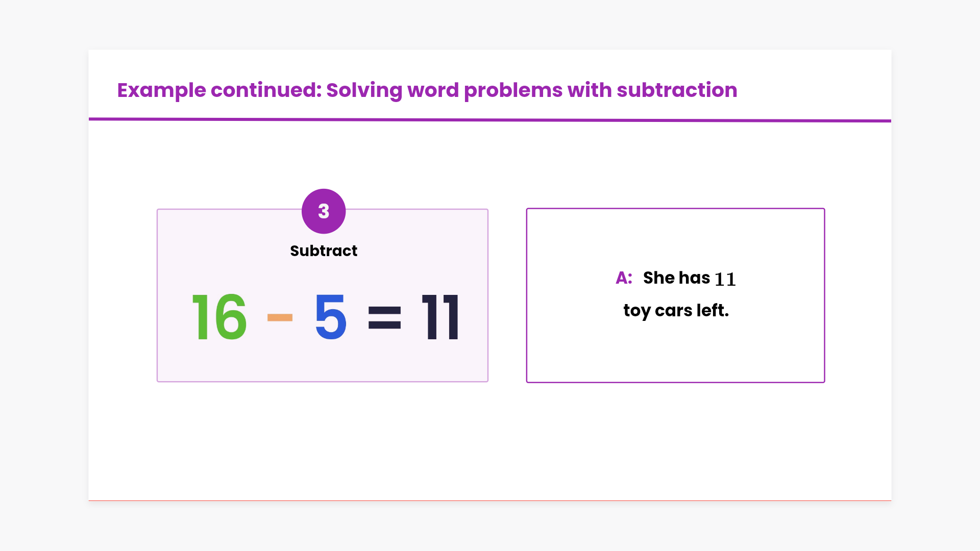980x551 pixels.
Task: Click the word left. in the answer
Action: [713, 310]
